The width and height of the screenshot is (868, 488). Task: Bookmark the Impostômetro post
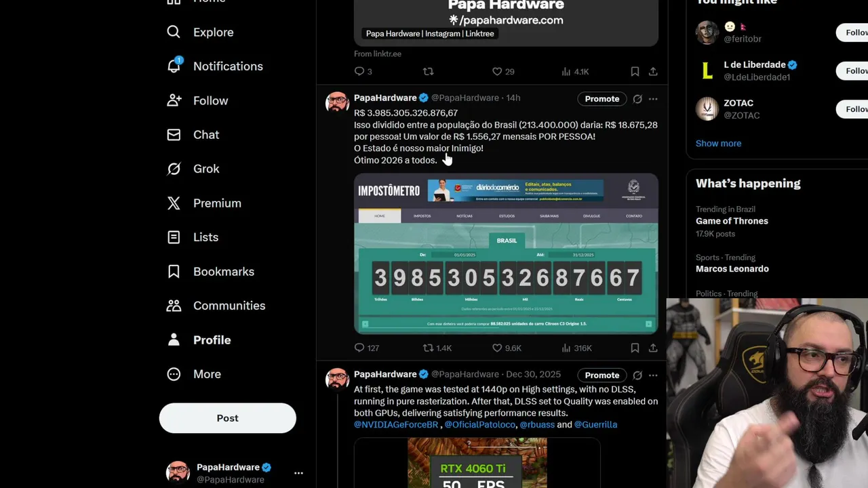click(x=635, y=348)
